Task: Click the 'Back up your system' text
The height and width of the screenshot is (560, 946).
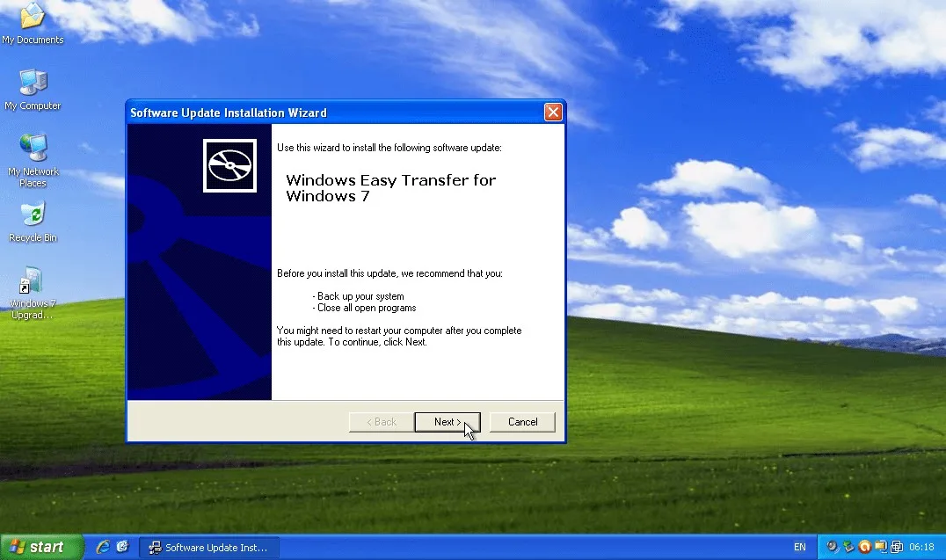Action: 360,296
